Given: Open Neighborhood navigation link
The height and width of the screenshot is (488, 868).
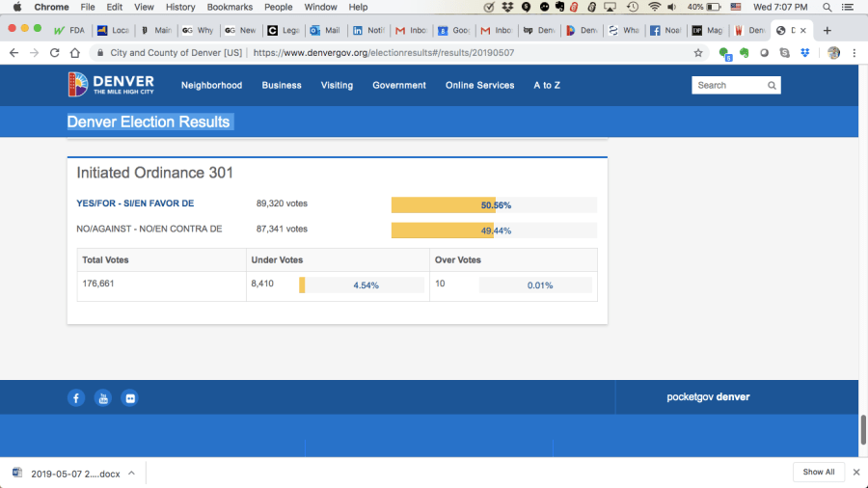Looking at the screenshot, I should [x=211, y=85].
